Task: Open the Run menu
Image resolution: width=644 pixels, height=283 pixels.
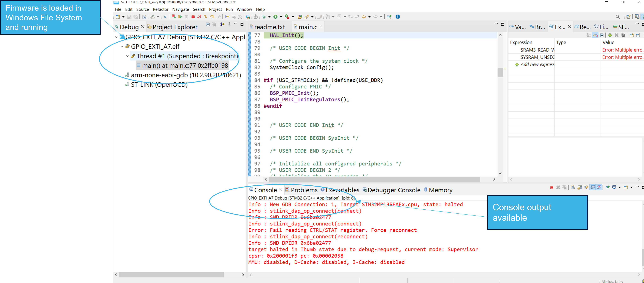Action: [x=229, y=9]
